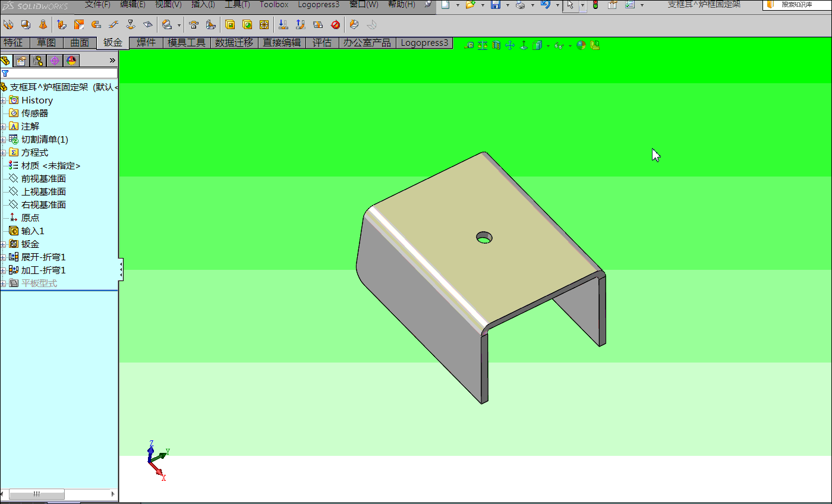Screen dimensions: 832x504
Task: Select 前视基准面 in the feature tree
Action: 43,179
